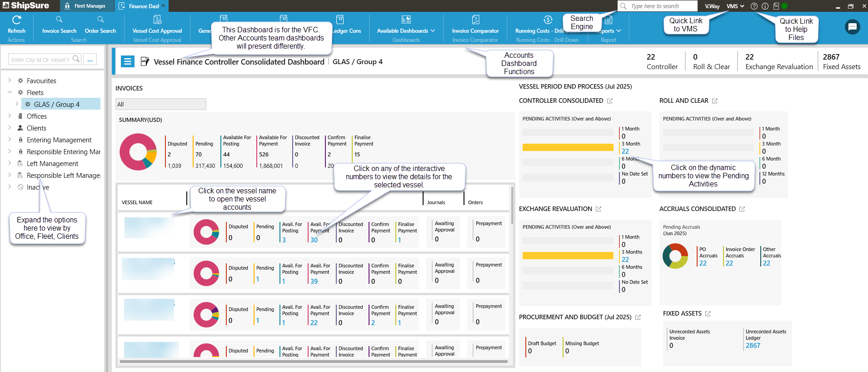This screenshot has width=868, height=372.
Task: Switch to the Fleet Manager tab
Action: [85, 6]
